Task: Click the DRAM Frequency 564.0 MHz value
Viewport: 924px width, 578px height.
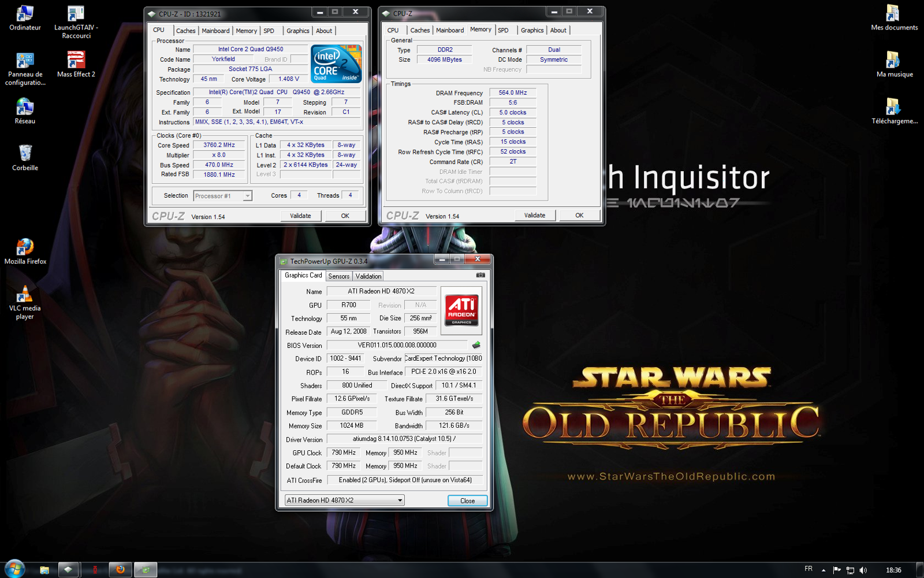Action: pyautogui.click(x=513, y=92)
